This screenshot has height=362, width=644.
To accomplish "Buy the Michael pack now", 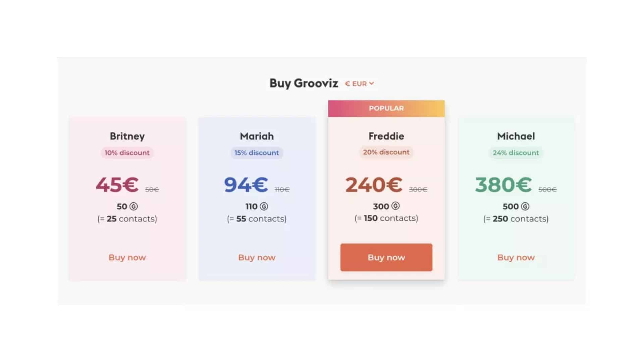I will click(x=516, y=257).
